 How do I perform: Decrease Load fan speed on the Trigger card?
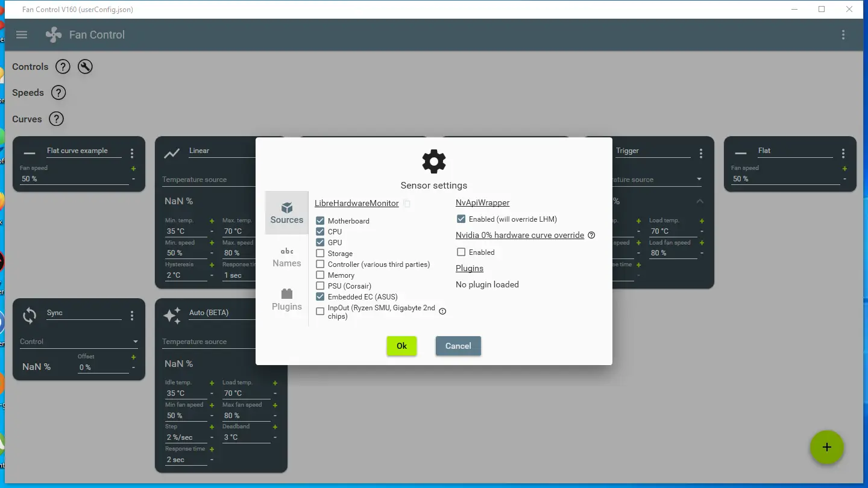coord(702,253)
